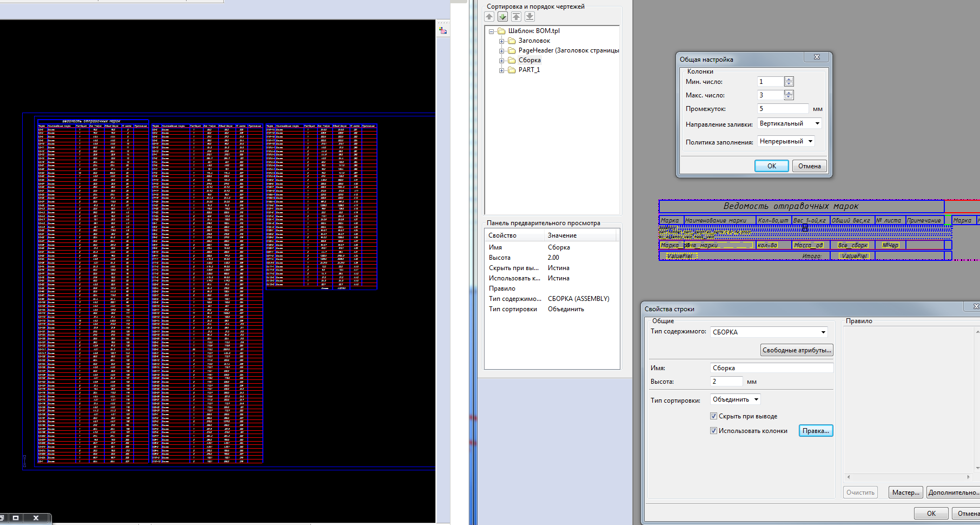Screen dimensions: 980x525
Task: Click the PART_1 folder icon
Action: click(x=512, y=70)
